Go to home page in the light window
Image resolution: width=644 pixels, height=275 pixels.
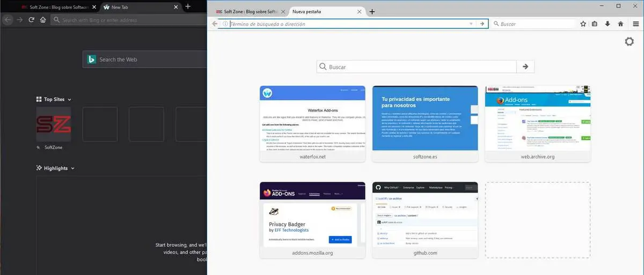620,24
